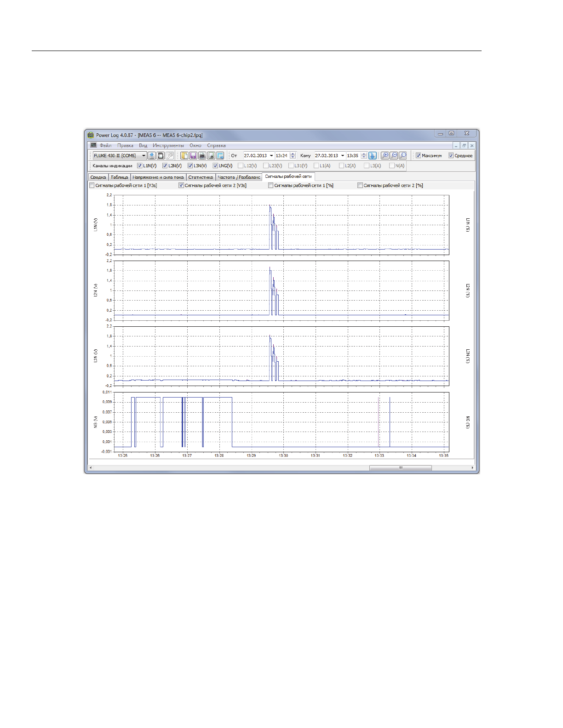Click the 13:35 end time stepper

[x=364, y=156]
